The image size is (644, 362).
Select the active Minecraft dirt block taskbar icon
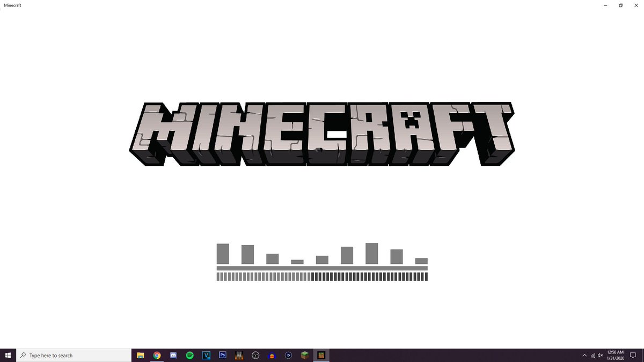(321, 355)
